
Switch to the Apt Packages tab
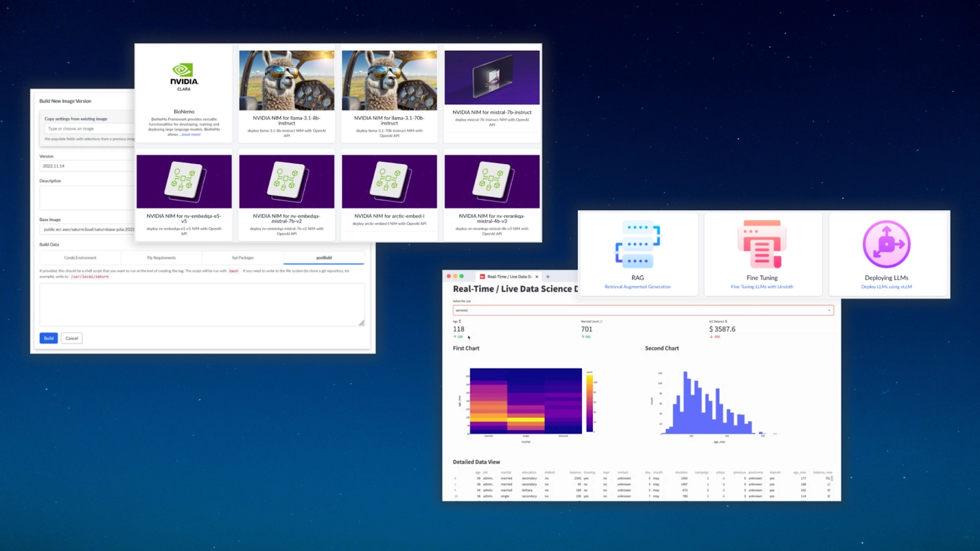pos(243,258)
